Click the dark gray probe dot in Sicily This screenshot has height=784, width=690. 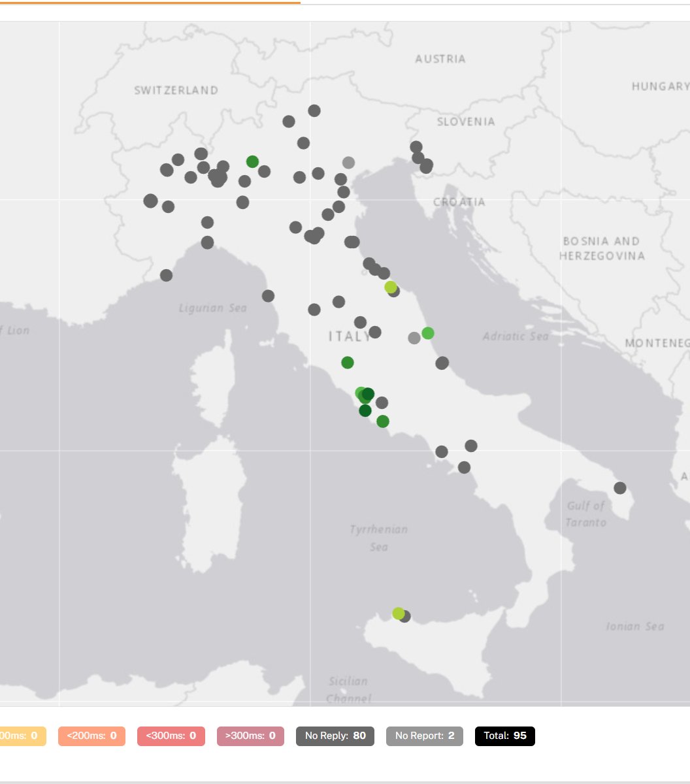tap(406, 616)
